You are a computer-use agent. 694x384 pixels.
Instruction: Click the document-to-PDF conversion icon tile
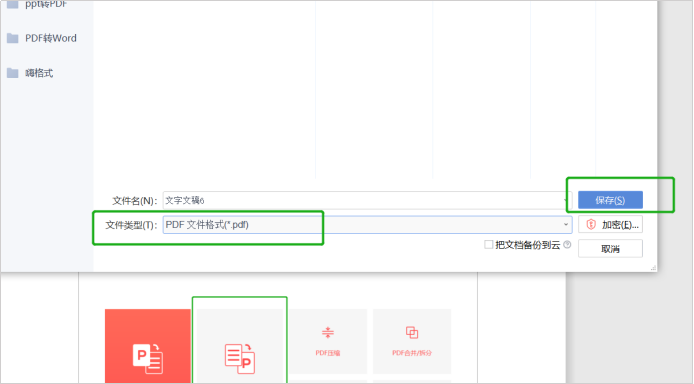click(x=240, y=346)
